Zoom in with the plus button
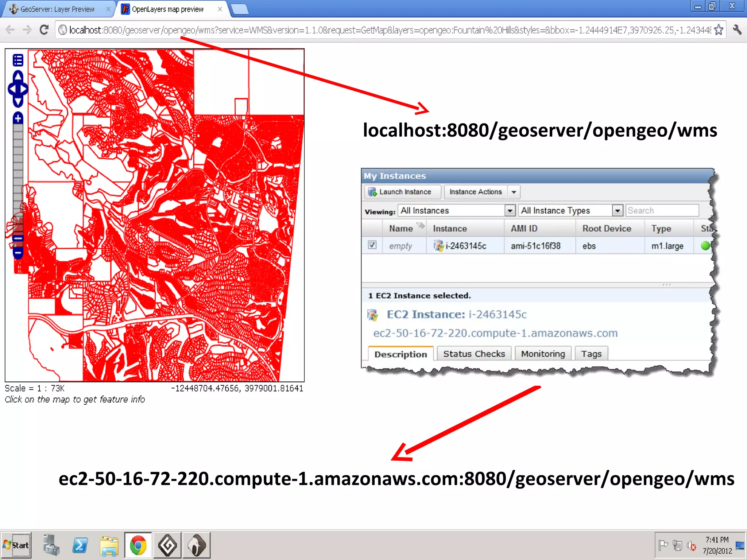The image size is (747, 560). coord(18,118)
